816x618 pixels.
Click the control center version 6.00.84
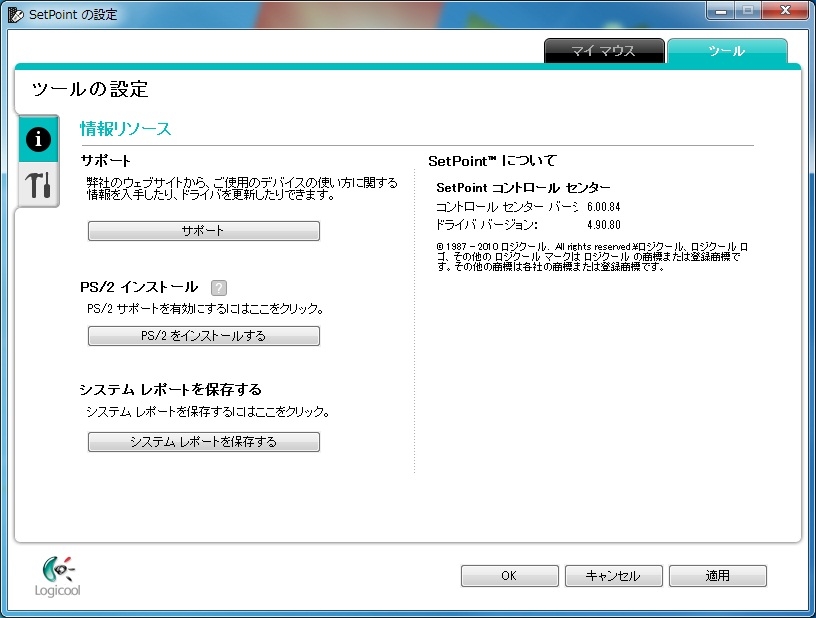point(604,207)
